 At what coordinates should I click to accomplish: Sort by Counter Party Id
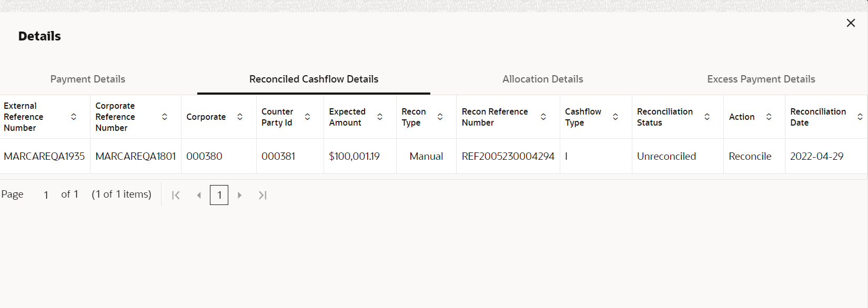pos(307,117)
